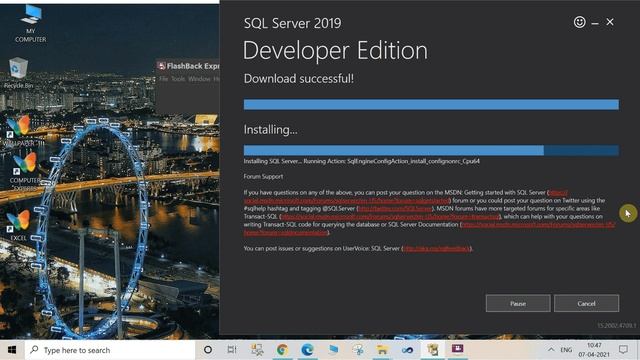Select the Recycle Bin desktop icon
This screenshot has width=640, height=360.
18,73
